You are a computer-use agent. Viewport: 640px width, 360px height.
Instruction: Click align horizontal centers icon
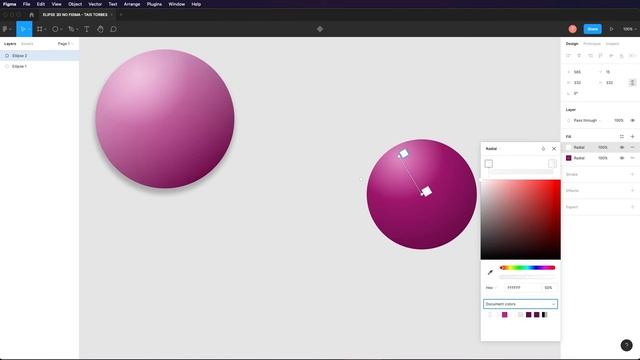pyautogui.click(x=579, y=56)
